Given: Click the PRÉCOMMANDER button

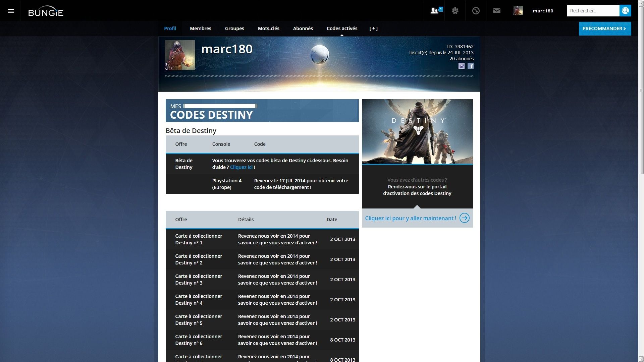Looking at the screenshot, I should 605,28.
